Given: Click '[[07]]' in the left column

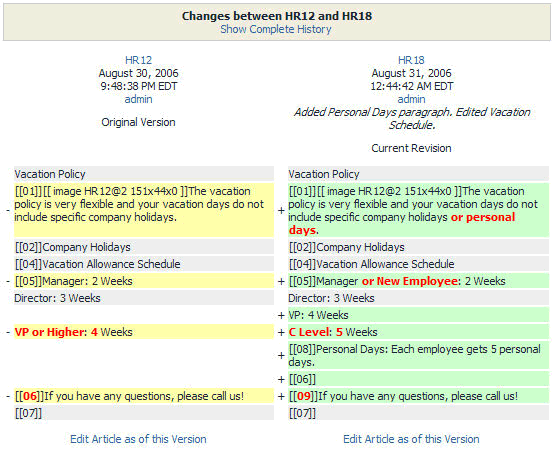Looking at the screenshot, I should coord(144,413).
